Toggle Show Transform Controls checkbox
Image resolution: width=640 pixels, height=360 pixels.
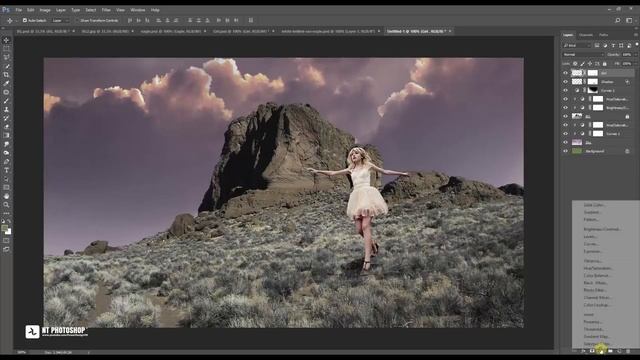click(78, 20)
